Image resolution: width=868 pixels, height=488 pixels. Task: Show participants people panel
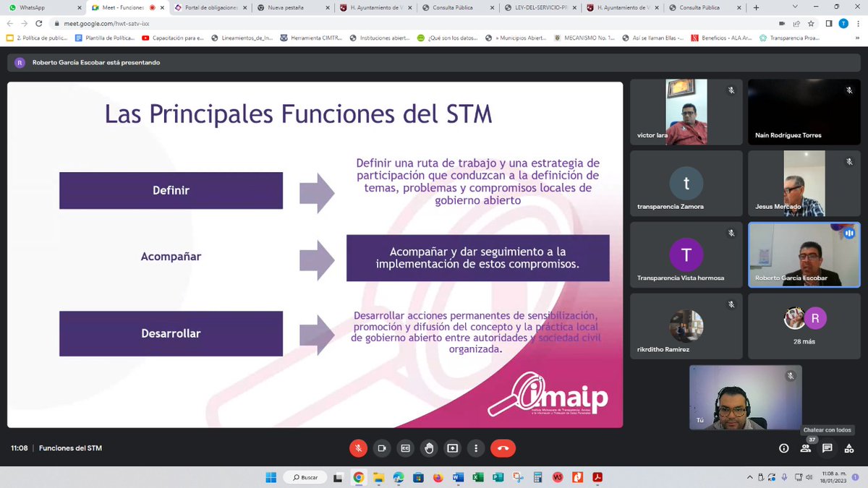805,448
